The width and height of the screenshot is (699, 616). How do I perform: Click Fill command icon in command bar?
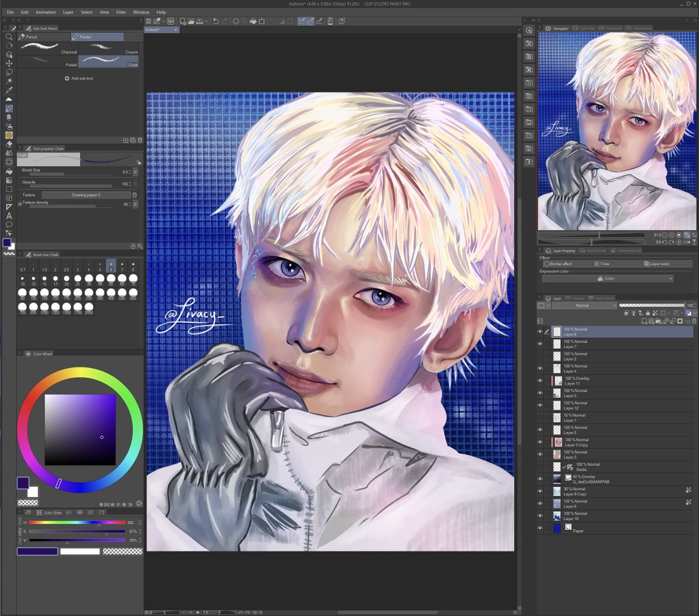coord(253,21)
